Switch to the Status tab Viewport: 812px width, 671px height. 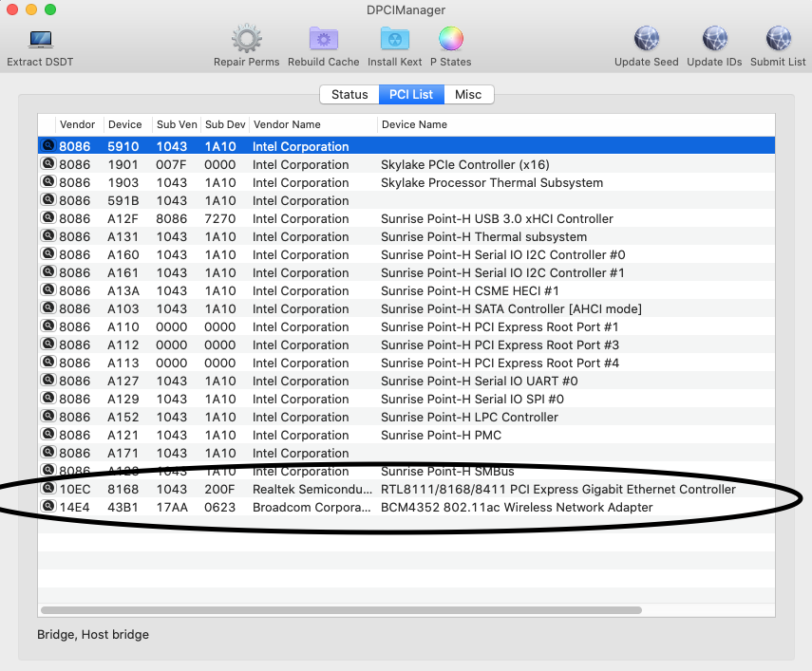click(349, 95)
